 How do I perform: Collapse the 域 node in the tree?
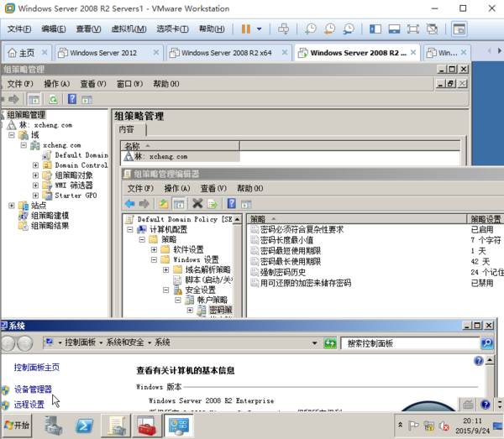pyautogui.click(x=12, y=135)
